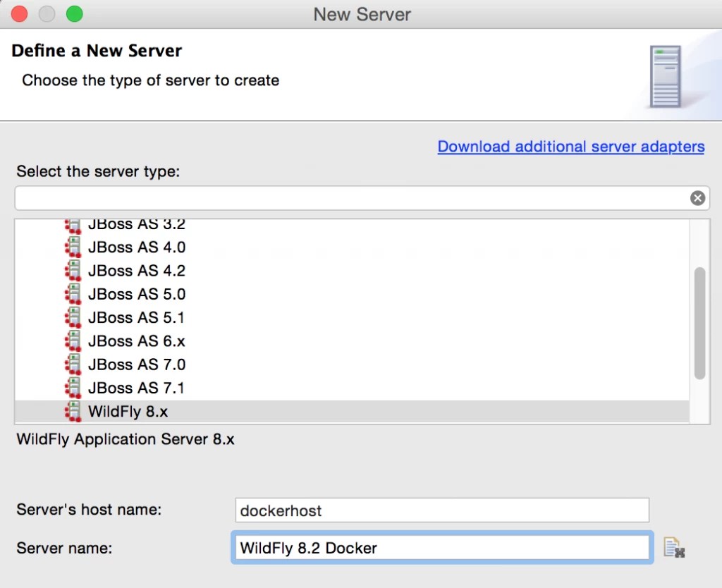This screenshot has height=588, width=722.
Task: Select JBoss AS 6.x server type
Action: tap(136, 341)
